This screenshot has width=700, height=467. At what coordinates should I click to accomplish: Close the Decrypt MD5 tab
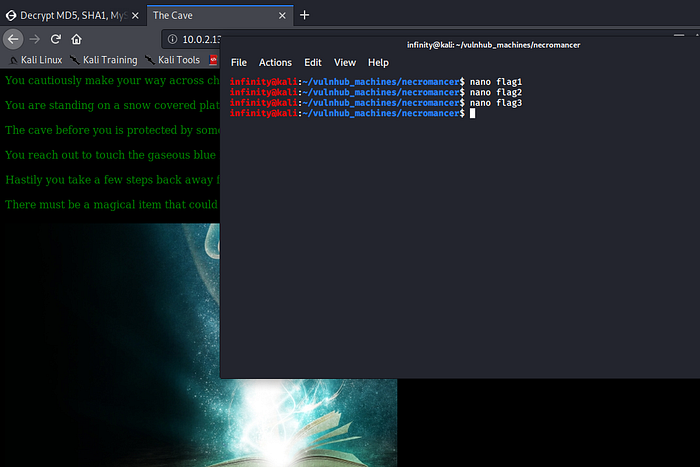click(134, 15)
